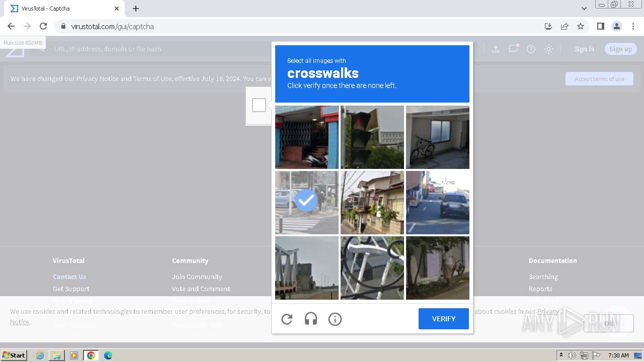This screenshot has height=362, width=644.
Task: Click the Sign in link
Action: pyautogui.click(x=584, y=49)
